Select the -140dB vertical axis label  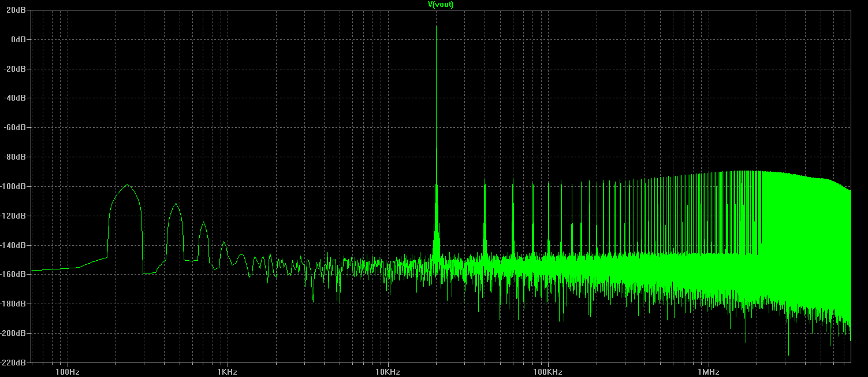pos(14,245)
